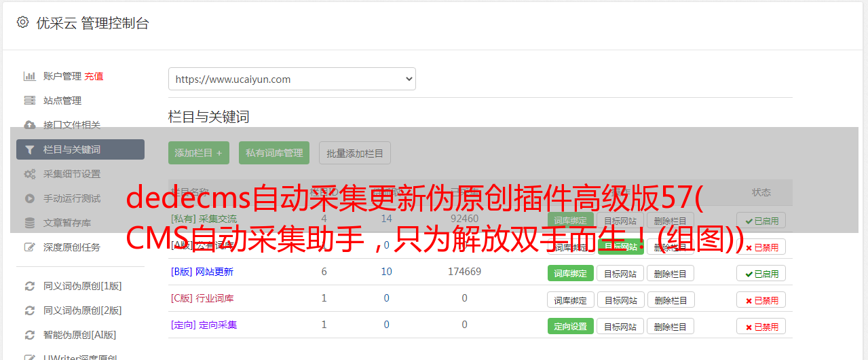
Task: Open 同义词伪原创[1版] in the sidebar
Action: click(x=83, y=286)
